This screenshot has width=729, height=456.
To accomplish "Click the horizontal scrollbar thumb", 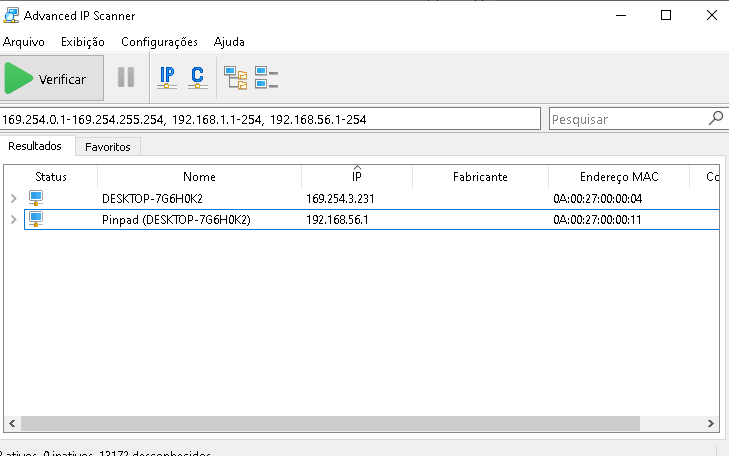I will (x=331, y=423).
